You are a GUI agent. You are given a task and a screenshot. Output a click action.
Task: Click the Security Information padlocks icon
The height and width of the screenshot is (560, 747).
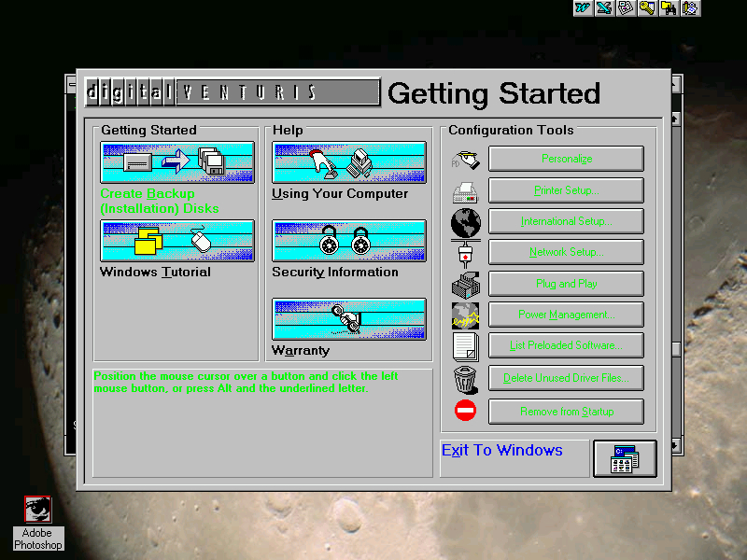click(x=349, y=241)
